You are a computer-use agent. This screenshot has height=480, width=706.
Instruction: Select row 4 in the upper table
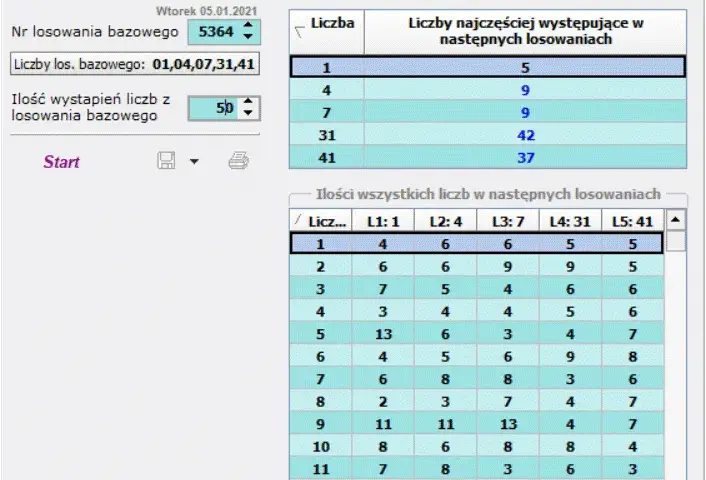(488, 90)
